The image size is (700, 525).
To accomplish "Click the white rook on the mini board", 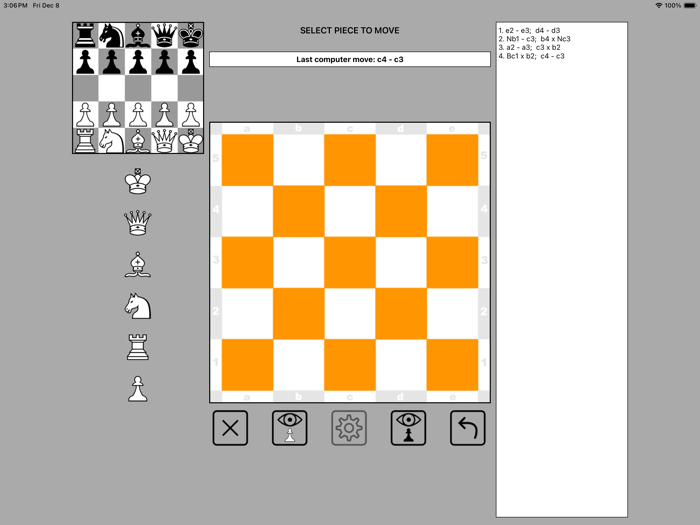I will tap(85, 141).
